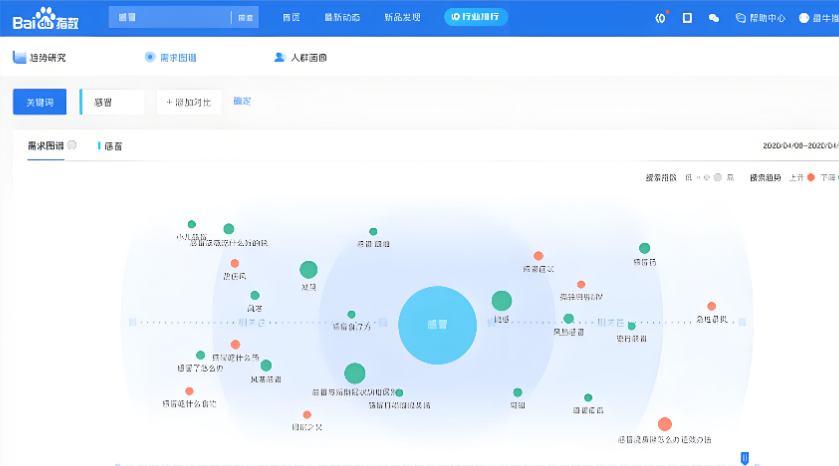This screenshot has height=466, width=839.
Task: Open the help icon beside 需求图谱 title
Action: (72, 145)
